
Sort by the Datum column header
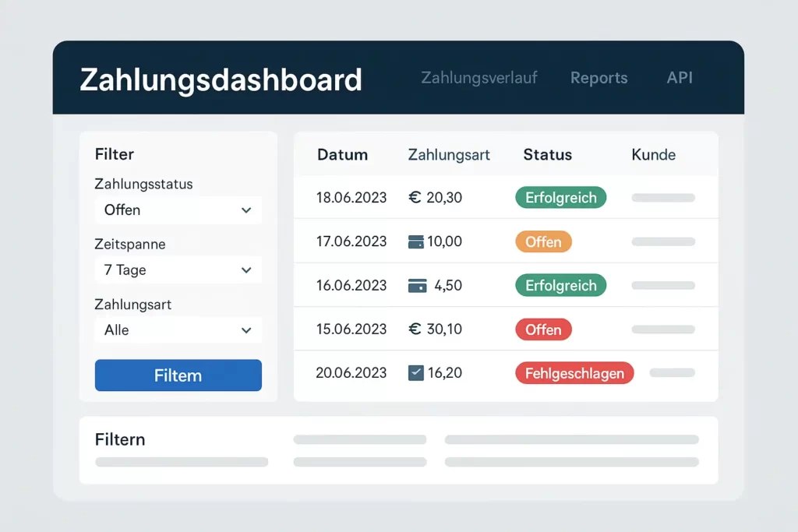point(342,155)
